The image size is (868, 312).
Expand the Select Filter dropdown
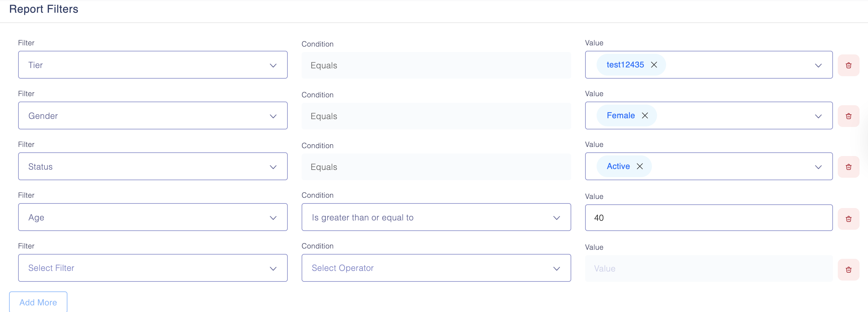[153, 268]
